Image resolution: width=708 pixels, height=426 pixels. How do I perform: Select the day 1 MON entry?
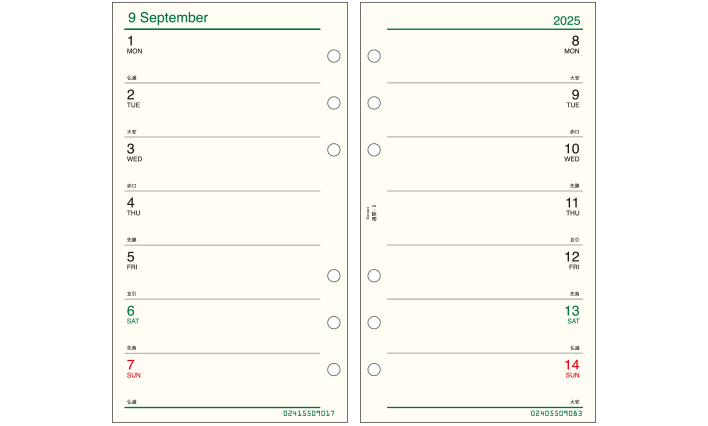(x=134, y=45)
